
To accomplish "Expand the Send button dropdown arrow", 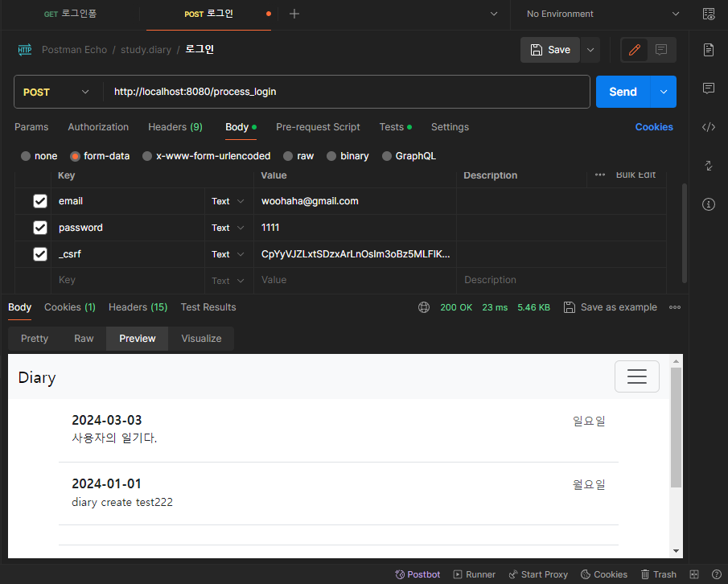I will [664, 92].
